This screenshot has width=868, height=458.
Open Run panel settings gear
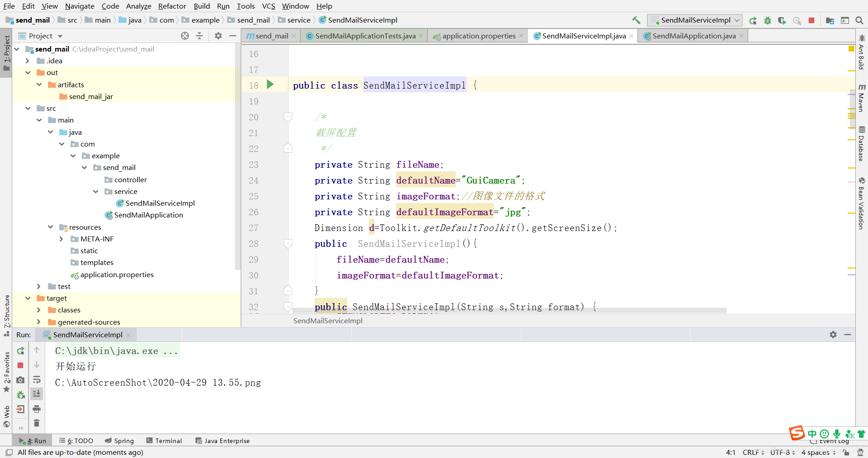(x=833, y=335)
